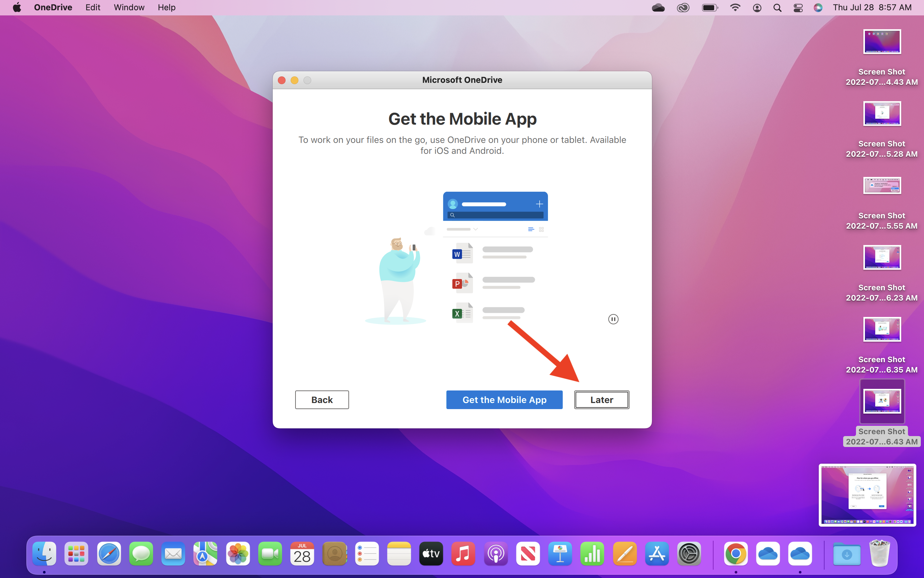Open Pages from the Dock
Image resolution: width=924 pixels, height=578 pixels.
click(x=625, y=554)
